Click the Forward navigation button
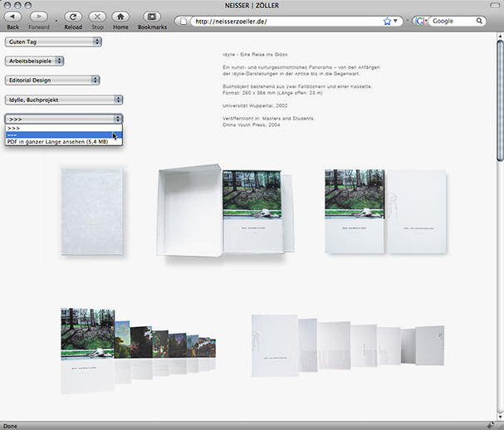The image size is (504, 430). tap(39, 17)
